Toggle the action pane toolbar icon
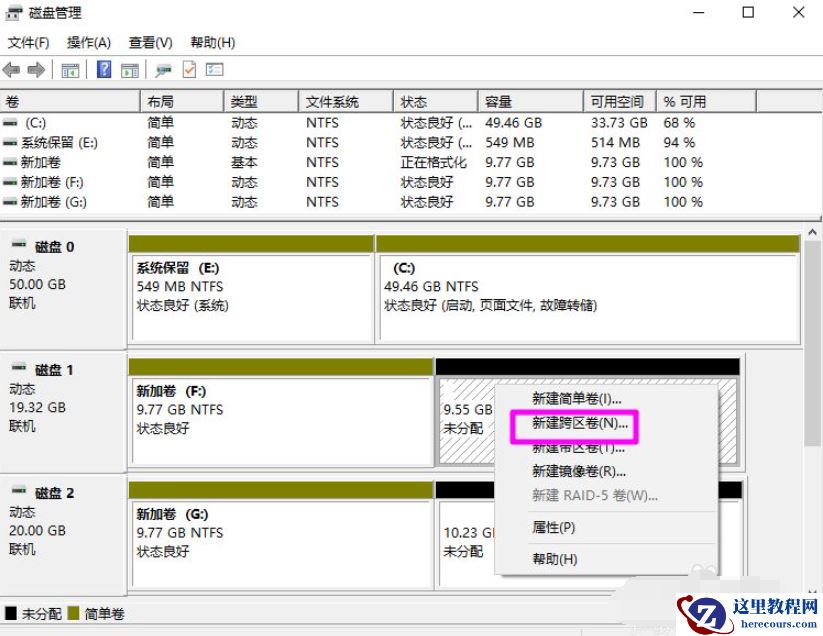 (x=130, y=70)
